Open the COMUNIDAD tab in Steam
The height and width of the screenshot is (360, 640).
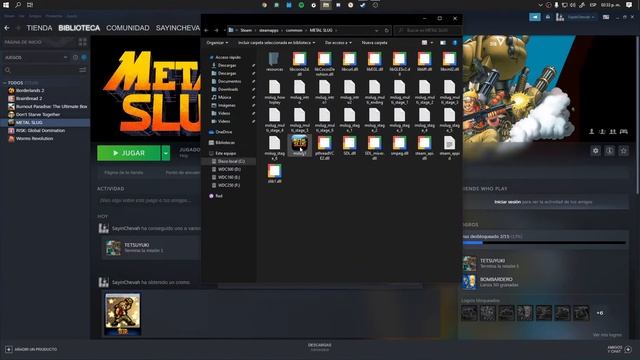click(x=128, y=28)
